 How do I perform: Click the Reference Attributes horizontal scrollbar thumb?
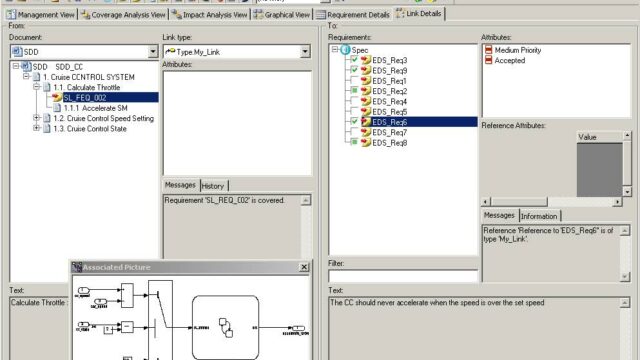(x=519, y=202)
